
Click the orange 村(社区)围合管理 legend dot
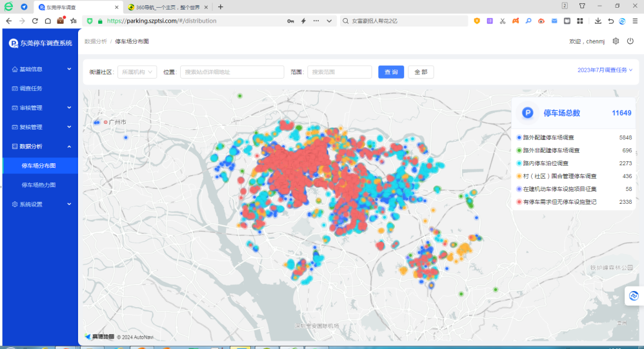pos(519,176)
